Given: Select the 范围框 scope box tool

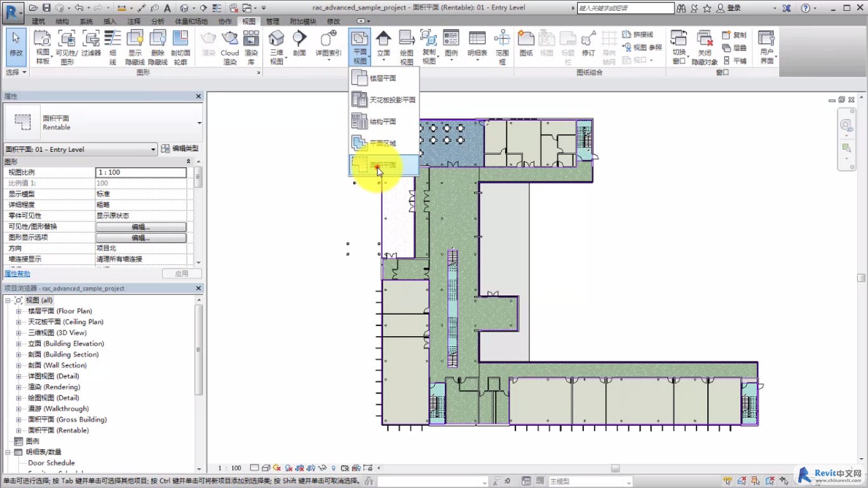Looking at the screenshot, I should point(503,47).
